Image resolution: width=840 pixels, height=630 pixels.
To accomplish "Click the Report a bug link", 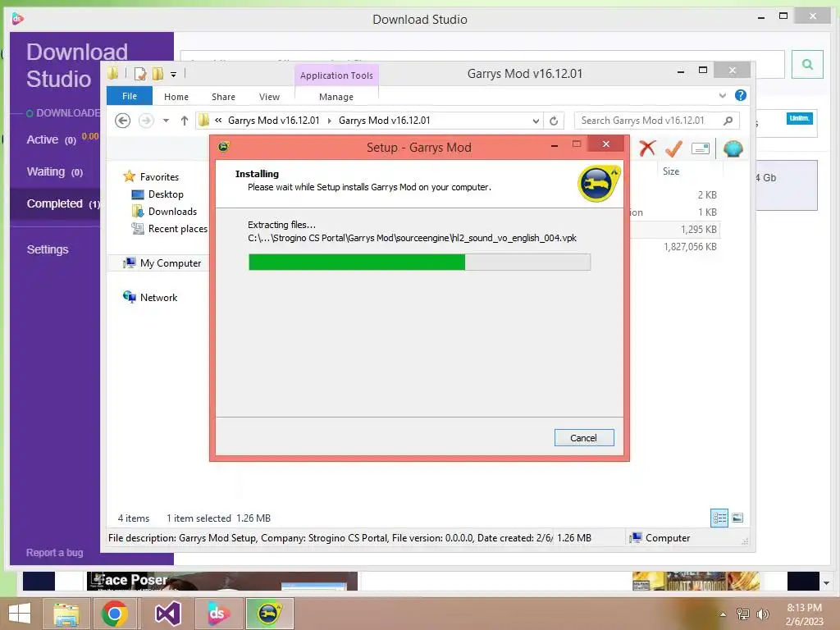I will [55, 552].
